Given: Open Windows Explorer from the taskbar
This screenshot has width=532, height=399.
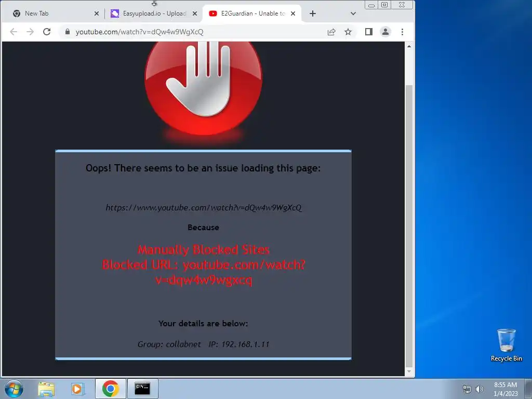Looking at the screenshot, I should (46, 389).
